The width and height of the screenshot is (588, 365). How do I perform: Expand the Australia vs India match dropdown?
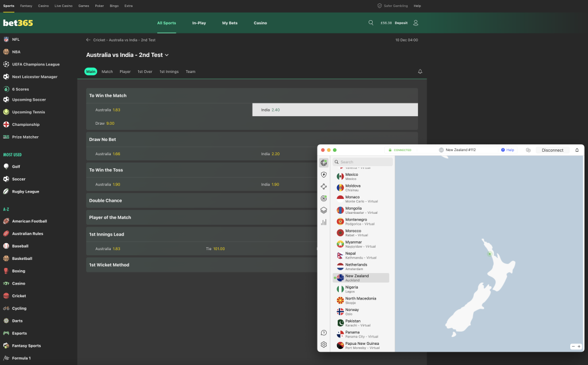pyautogui.click(x=167, y=55)
